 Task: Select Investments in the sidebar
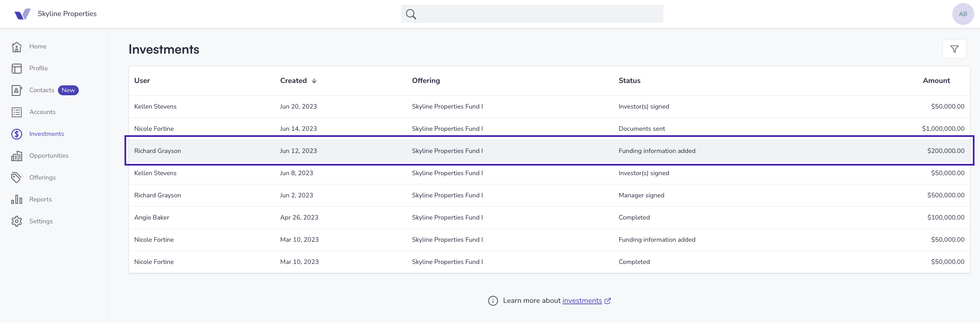coord(46,134)
